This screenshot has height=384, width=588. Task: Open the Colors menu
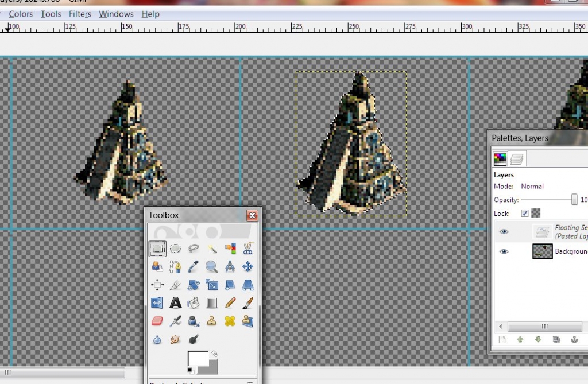(x=21, y=14)
